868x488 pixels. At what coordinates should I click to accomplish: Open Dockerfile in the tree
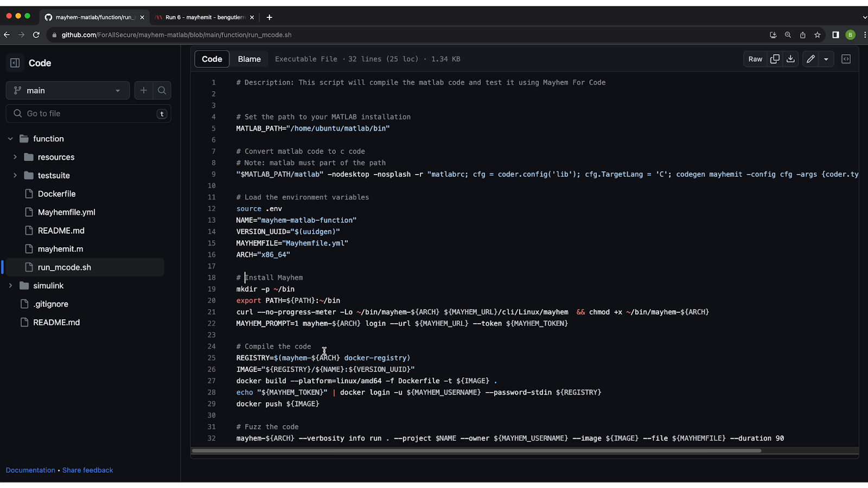56,194
